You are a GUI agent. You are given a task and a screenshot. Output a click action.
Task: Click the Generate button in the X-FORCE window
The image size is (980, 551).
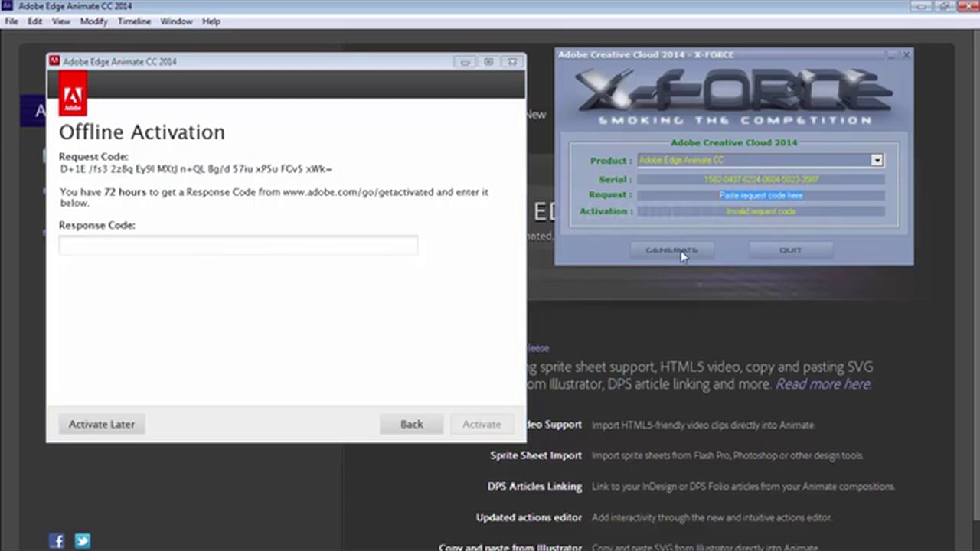pyautogui.click(x=671, y=250)
